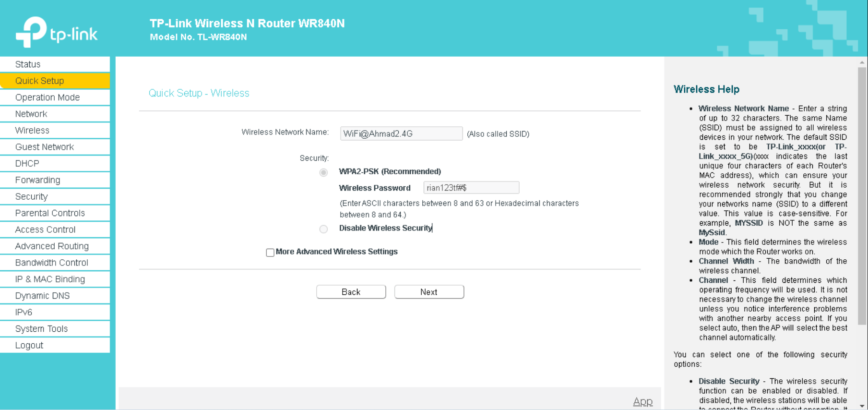This screenshot has width=868, height=410.
Task: Click the Wireless Password field
Action: (x=471, y=188)
